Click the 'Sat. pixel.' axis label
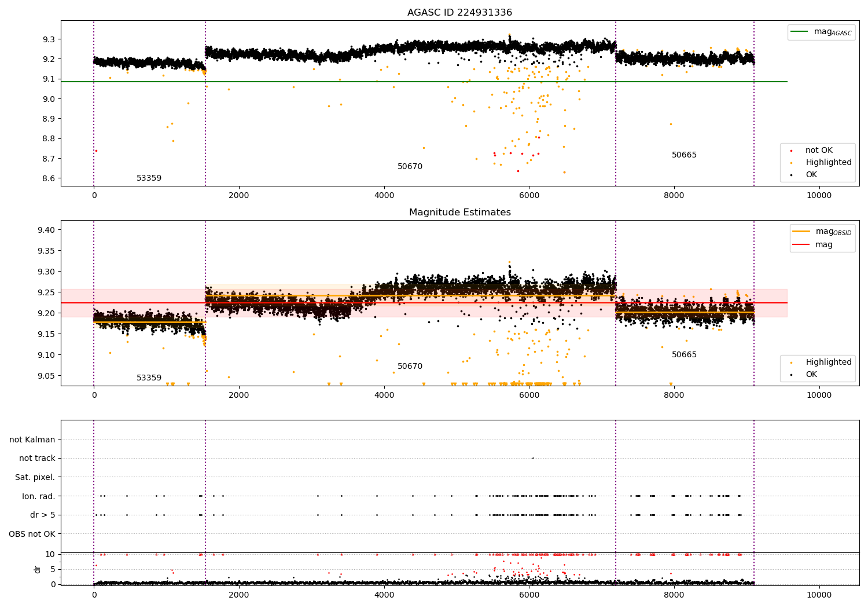 click(x=35, y=478)
